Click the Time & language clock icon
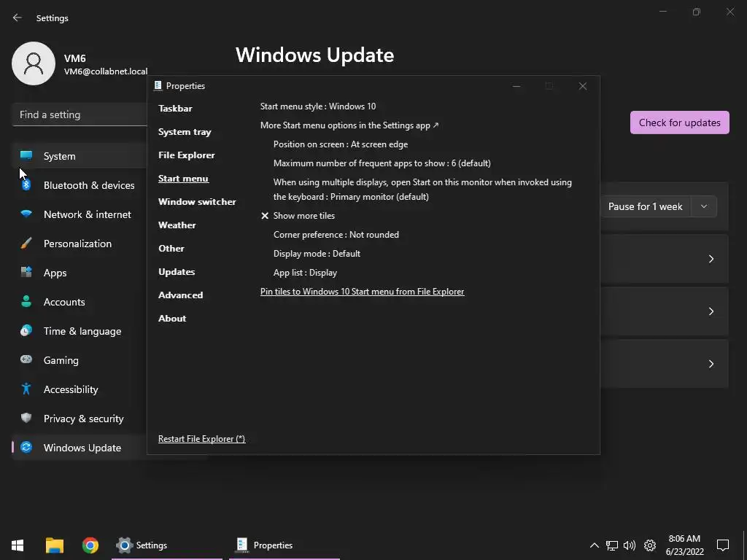The image size is (747, 560). pyautogui.click(x=26, y=330)
